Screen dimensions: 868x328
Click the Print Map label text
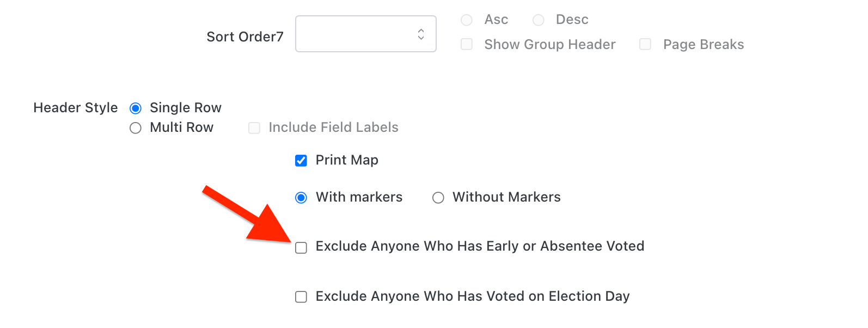(347, 160)
